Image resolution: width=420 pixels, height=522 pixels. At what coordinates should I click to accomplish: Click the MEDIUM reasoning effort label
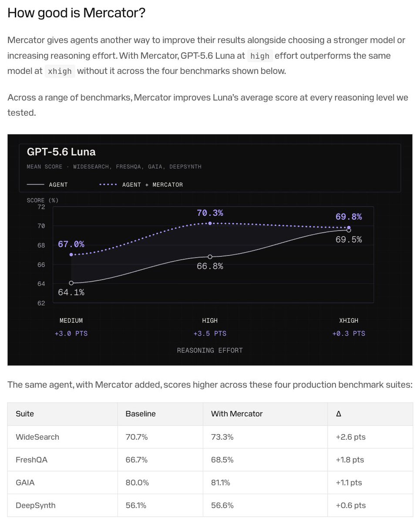71,321
